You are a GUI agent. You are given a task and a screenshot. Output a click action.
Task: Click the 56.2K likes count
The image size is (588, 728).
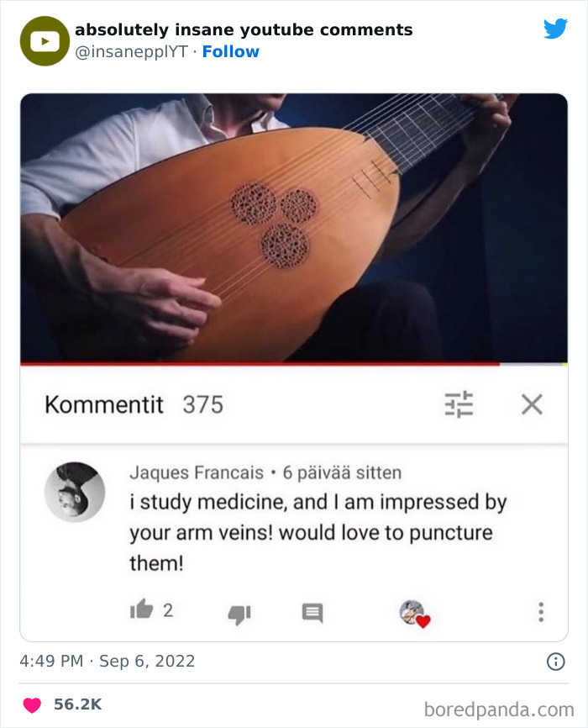(x=77, y=704)
